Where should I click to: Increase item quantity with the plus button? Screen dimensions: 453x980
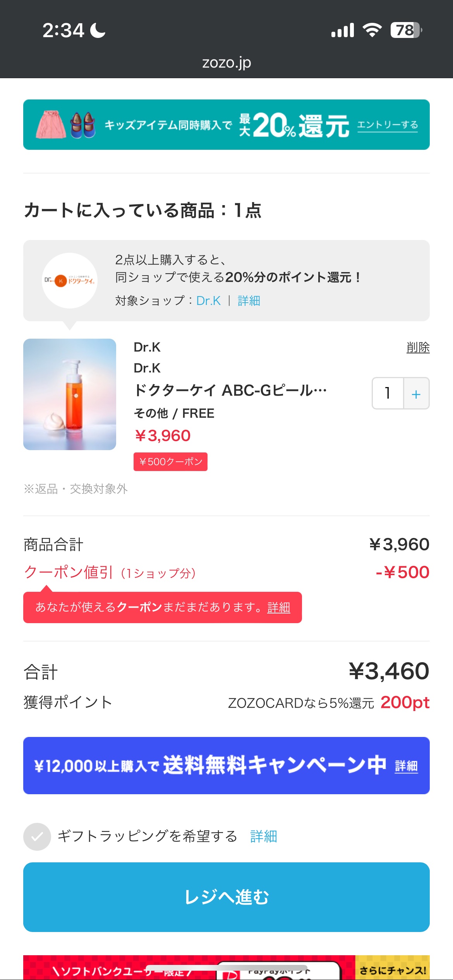coord(416,394)
